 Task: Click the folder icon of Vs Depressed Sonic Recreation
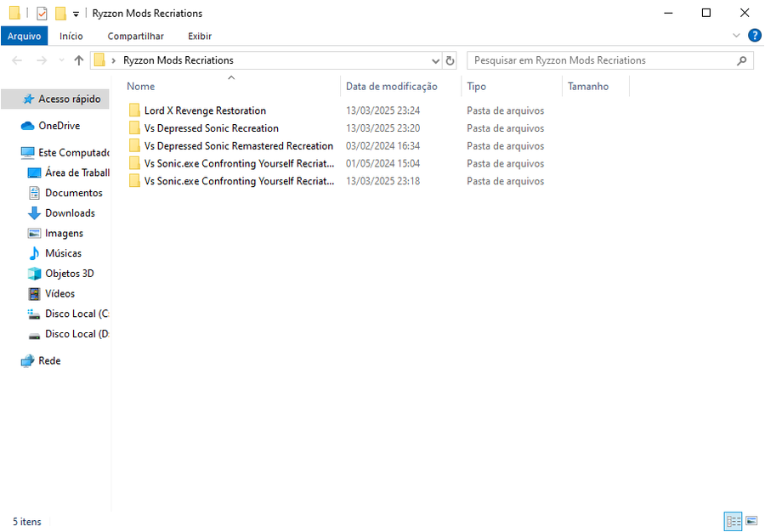(134, 127)
